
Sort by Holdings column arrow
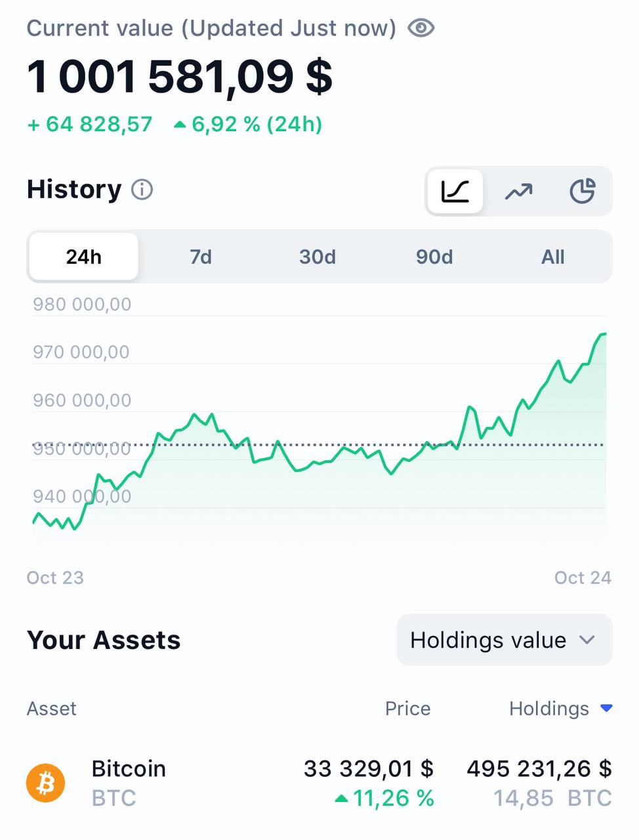[x=607, y=708]
